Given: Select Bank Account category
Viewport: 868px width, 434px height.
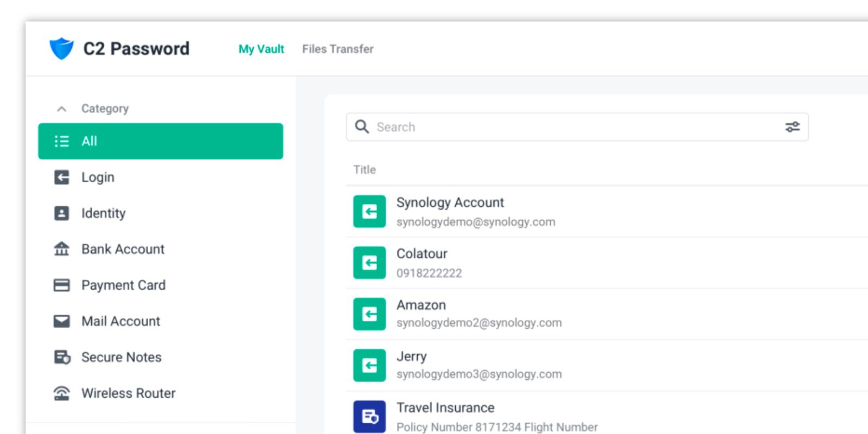Looking at the screenshot, I should coord(123,249).
